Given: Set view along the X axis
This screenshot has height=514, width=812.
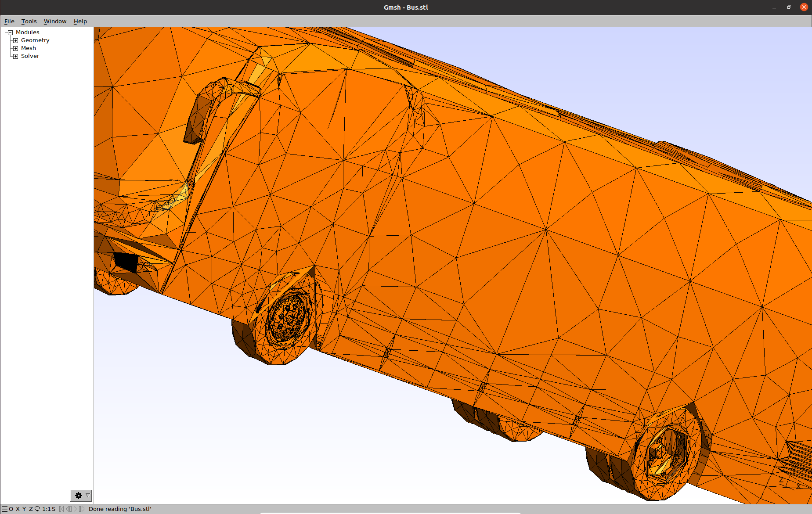Looking at the screenshot, I should click(17, 509).
